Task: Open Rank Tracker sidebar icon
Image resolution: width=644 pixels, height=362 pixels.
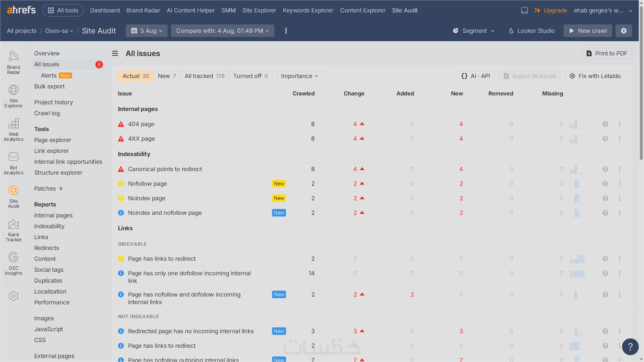Action: [x=14, y=230]
